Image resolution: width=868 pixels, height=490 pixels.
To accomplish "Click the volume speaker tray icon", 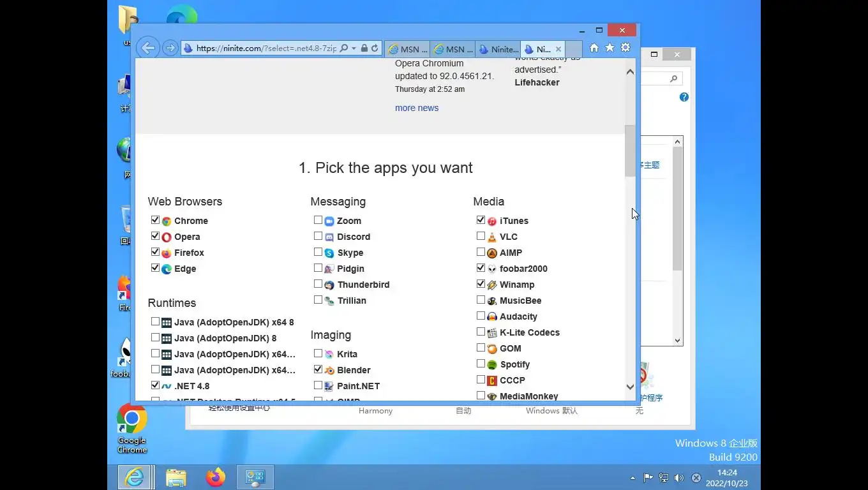I will pyautogui.click(x=678, y=477).
